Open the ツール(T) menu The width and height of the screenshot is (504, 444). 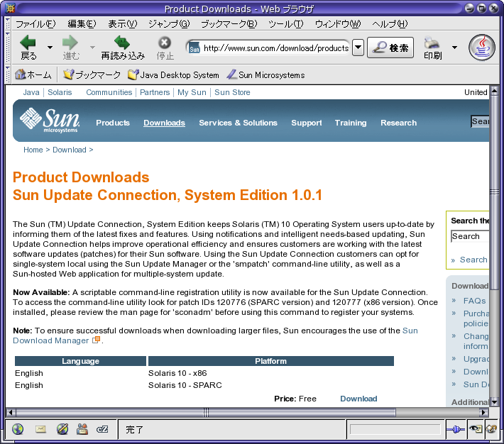(x=286, y=24)
